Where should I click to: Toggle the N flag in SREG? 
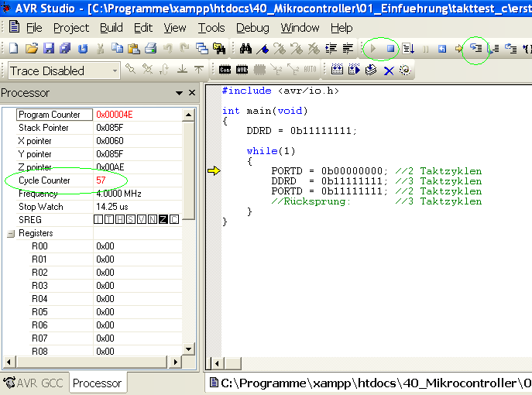click(x=153, y=219)
